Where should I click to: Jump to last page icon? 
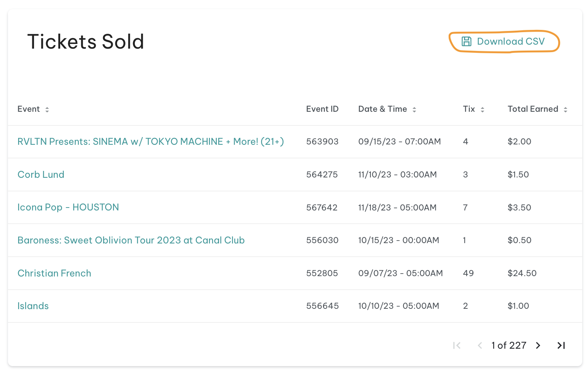(x=561, y=345)
